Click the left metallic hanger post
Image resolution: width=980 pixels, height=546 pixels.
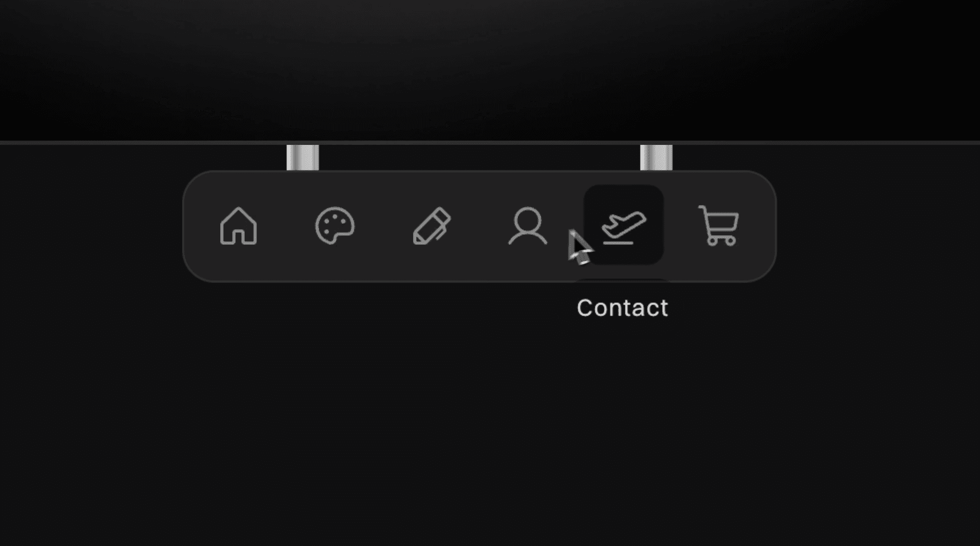[x=302, y=157]
